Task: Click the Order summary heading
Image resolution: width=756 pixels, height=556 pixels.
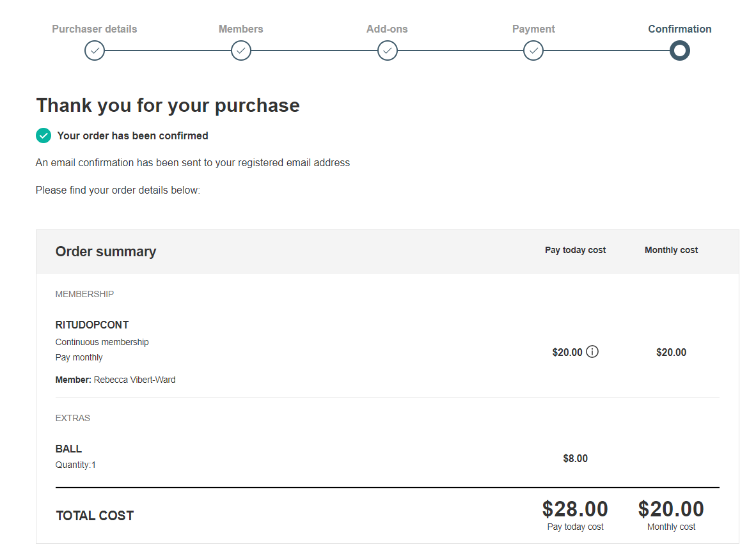Action: tap(106, 252)
